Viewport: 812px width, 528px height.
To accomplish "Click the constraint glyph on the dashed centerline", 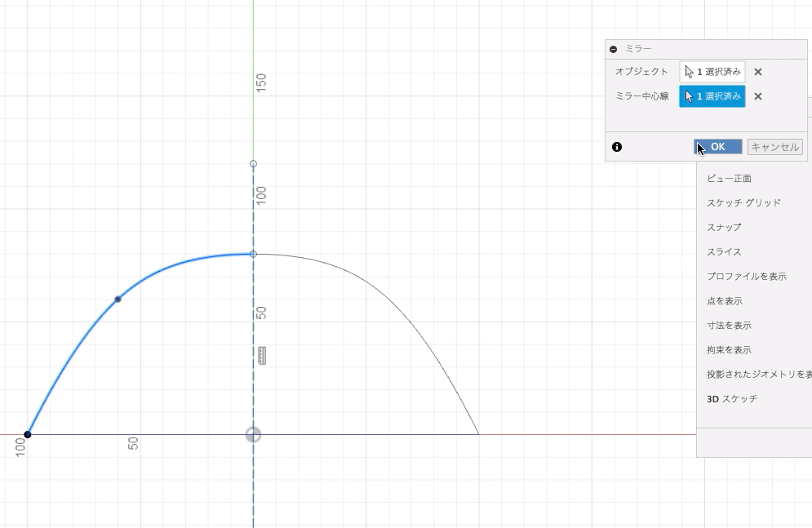I will pyautogui.click(x=262, y=356).
